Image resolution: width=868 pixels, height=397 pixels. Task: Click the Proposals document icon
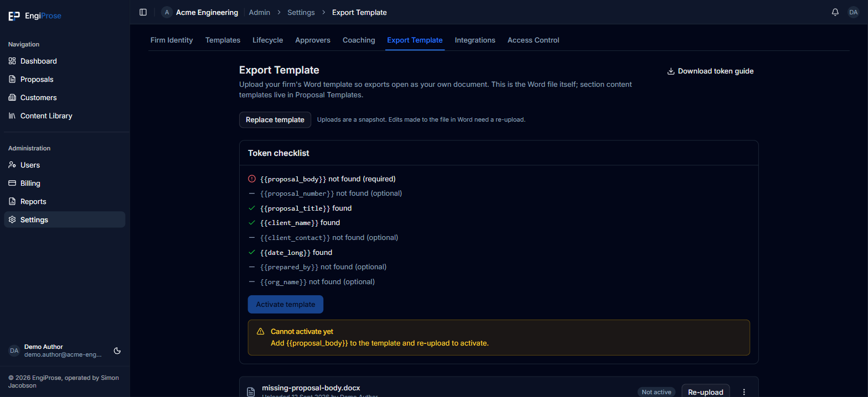click(12, 79)
